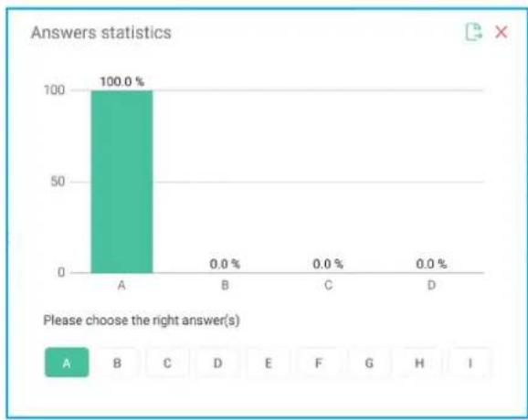Click the green bar for answer A
This screenshot has height=420, width=528.
[x=121, y=182]
